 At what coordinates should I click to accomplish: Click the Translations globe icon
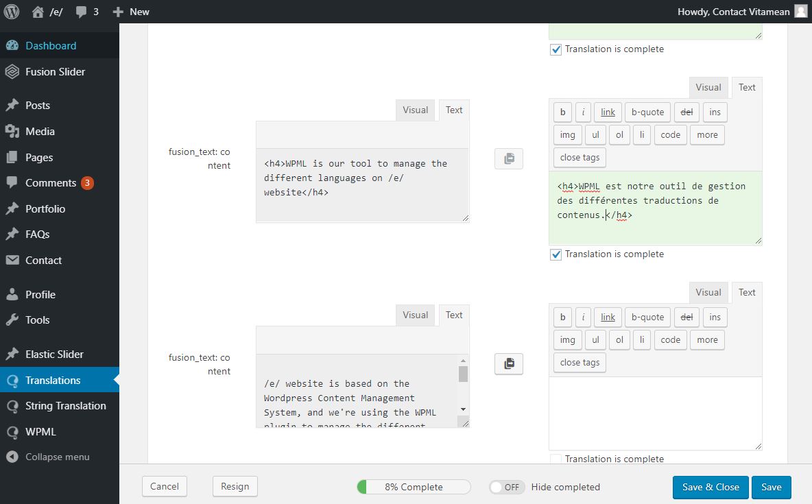coord(12,380)
